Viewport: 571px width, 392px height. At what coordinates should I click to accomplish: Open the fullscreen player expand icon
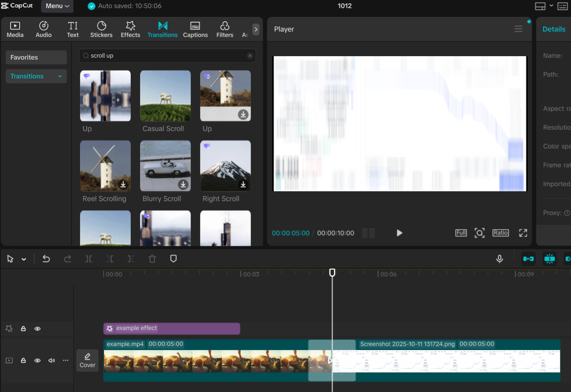pos(523,233)
